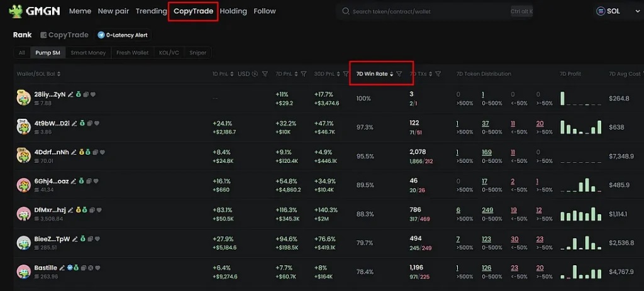
Task: Open the Follow page
Action: point(265,11)
